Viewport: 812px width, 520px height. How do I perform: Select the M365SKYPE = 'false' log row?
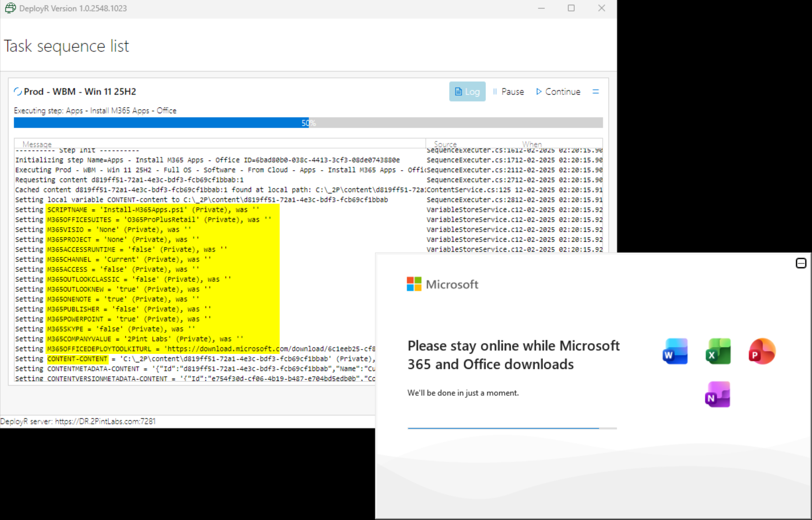click(x=195, y=329)
